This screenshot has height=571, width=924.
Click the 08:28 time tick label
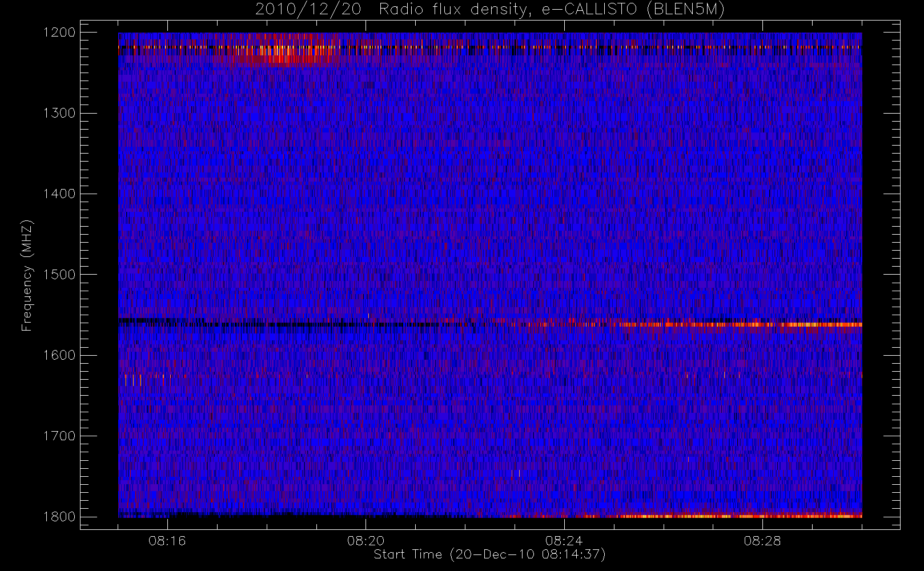[762, 541]
